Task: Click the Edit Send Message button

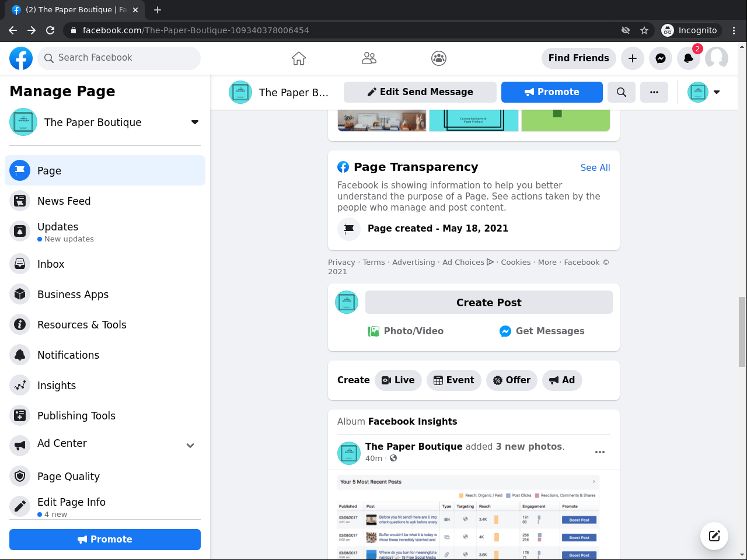Action: point(420,92)
